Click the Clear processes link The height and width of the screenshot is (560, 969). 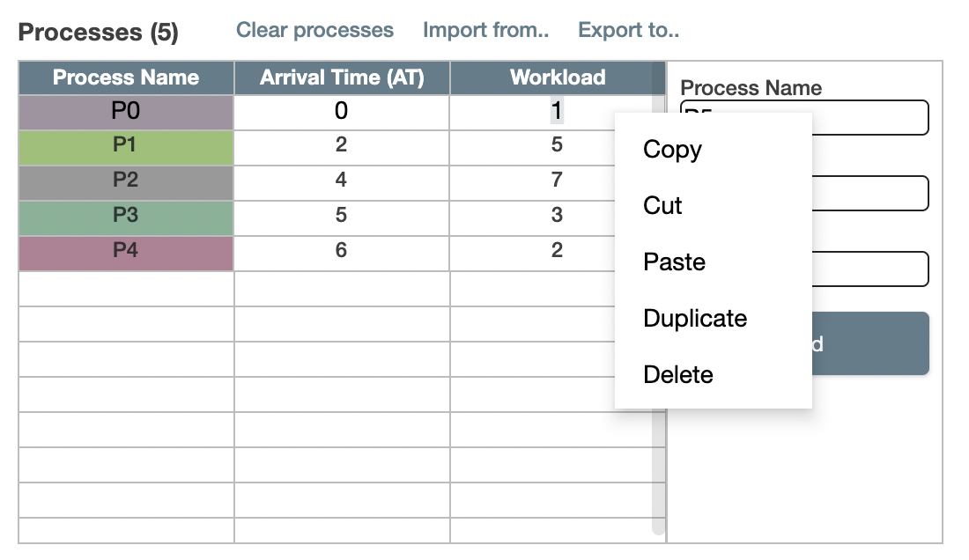(314, 29)
